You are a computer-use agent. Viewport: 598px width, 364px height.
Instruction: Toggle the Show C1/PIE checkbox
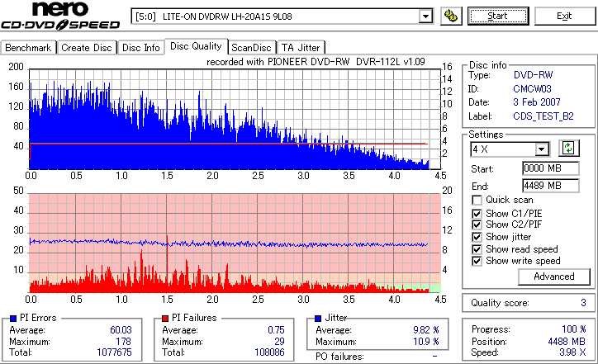477,214
